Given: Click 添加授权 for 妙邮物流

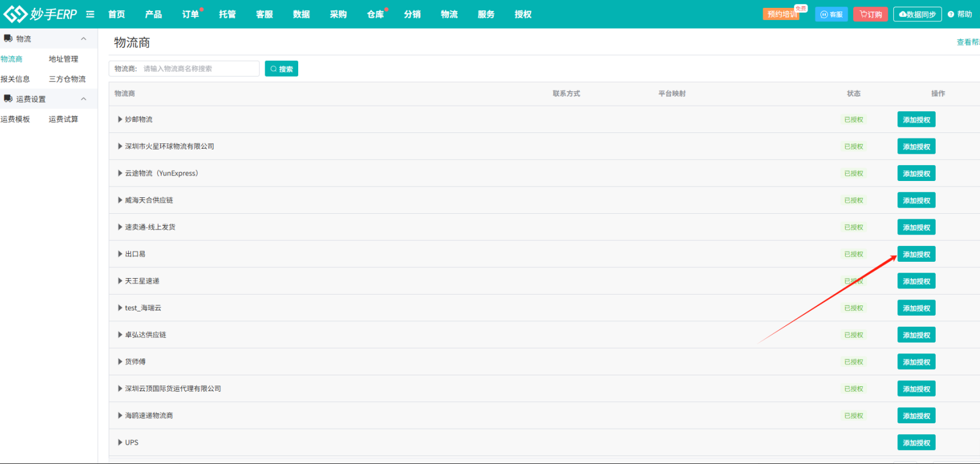Looking at the screenshot, I should 916,120.
